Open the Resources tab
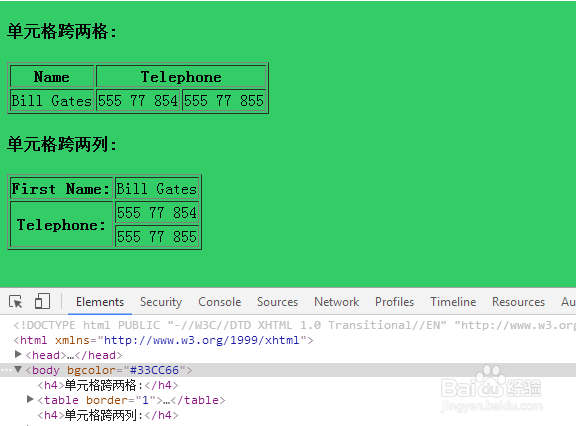Viewport: 576px width, 426px height. 518,302
